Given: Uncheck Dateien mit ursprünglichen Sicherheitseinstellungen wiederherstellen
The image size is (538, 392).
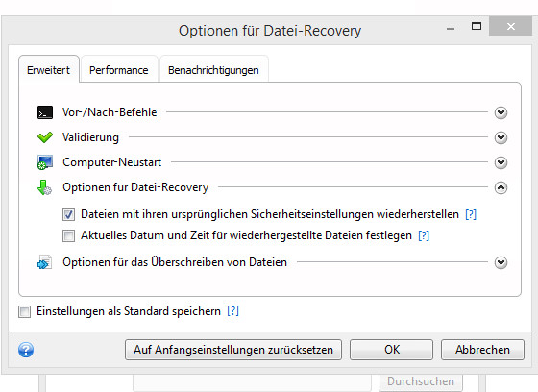Looking at the screenshot, I should 68,215.
